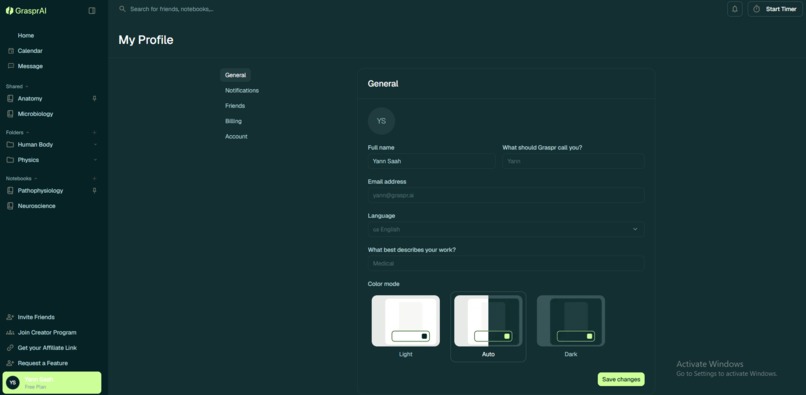Screen dimensions: 806x395
Task: Open the Friends settings tab
Action: pyautogui.click(x=235, y=106)
